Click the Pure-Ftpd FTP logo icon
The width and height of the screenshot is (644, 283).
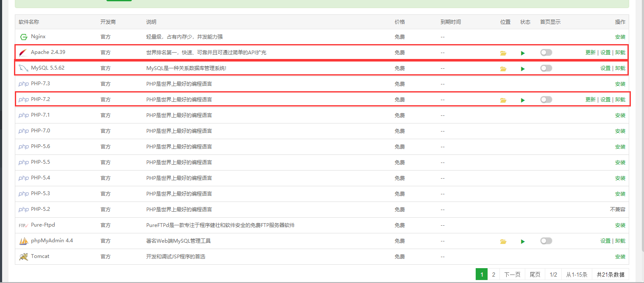coord(23,225)
